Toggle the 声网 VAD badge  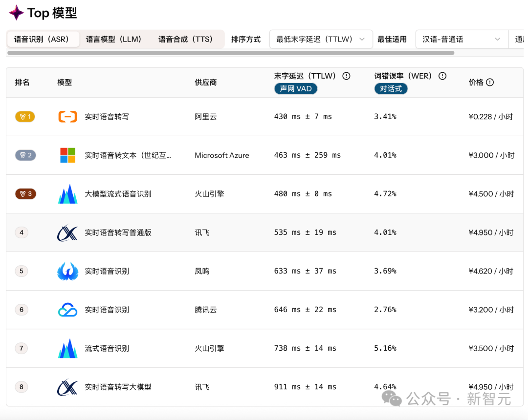[x=296, y=88]
